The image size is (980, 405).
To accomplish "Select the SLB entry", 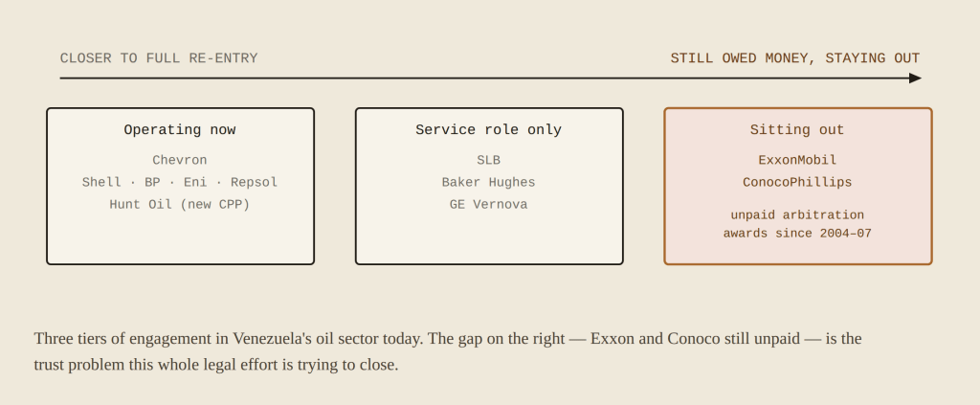I will click(x=489, y=160).
